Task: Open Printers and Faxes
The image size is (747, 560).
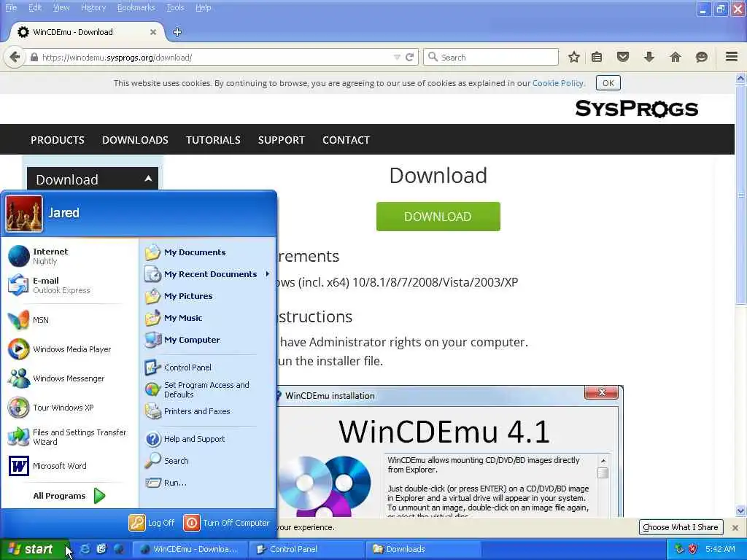Action: pyautogui.click(x=208, y=411)
